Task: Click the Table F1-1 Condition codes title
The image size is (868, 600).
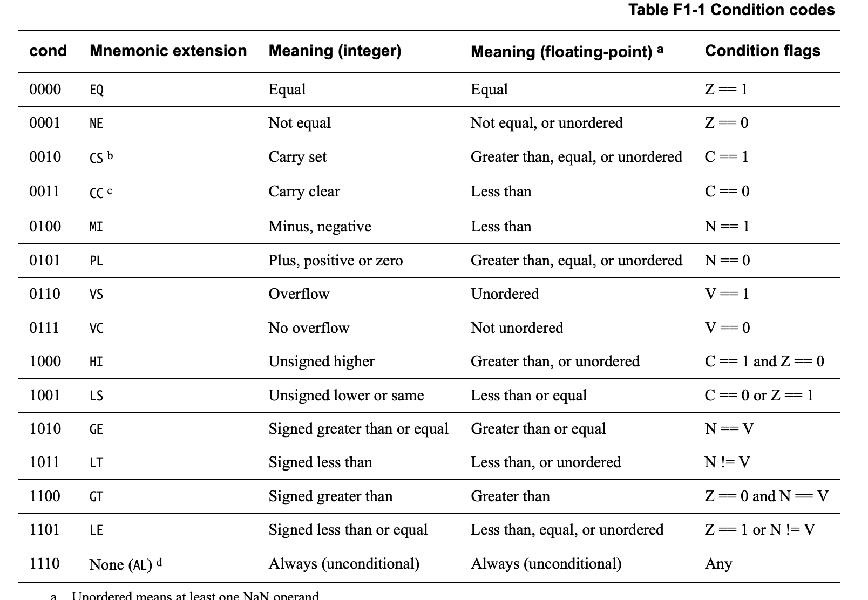Action: 731,10
